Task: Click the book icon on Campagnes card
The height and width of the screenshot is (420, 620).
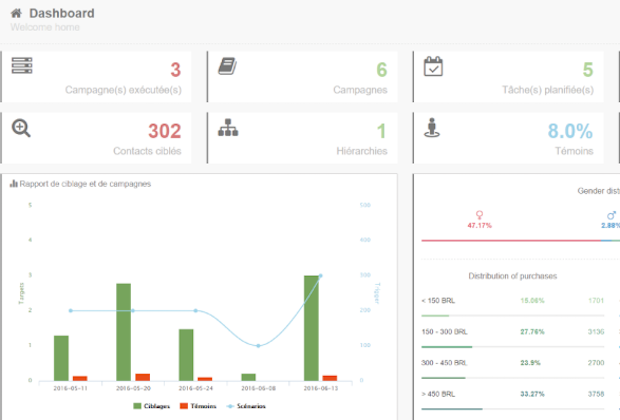Action: (228, 66)
